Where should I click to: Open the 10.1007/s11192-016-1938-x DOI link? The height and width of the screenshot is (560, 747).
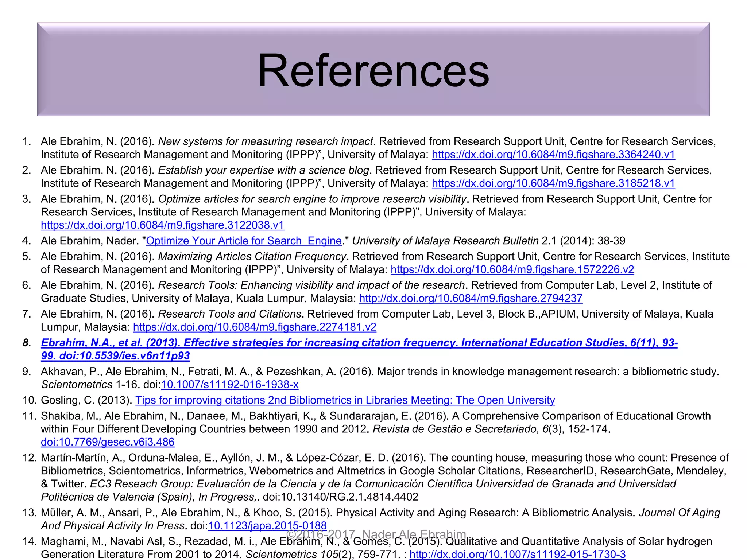(230, 384)
